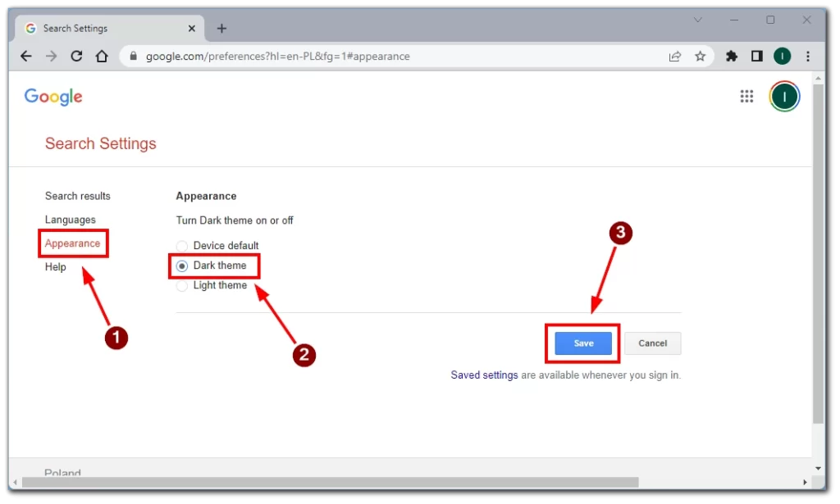Minimize the browser window
Screen dimensions: 840x504
tap(734, 20)
